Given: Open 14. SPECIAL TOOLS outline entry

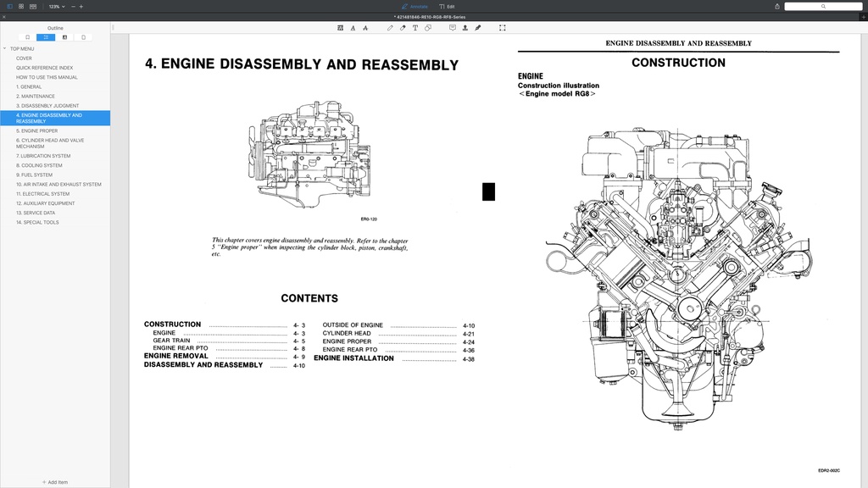Looking at the screenshot, I should coord(37,222).
